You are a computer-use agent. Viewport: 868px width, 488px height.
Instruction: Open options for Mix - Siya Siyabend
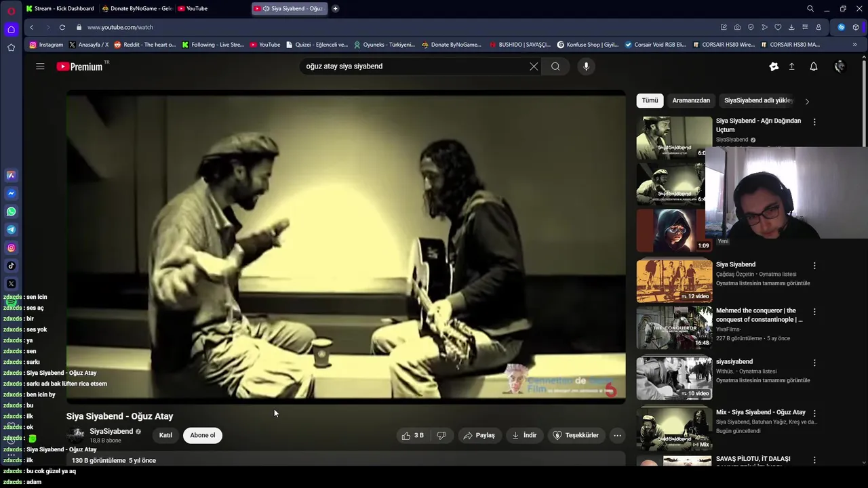(814, 413)
